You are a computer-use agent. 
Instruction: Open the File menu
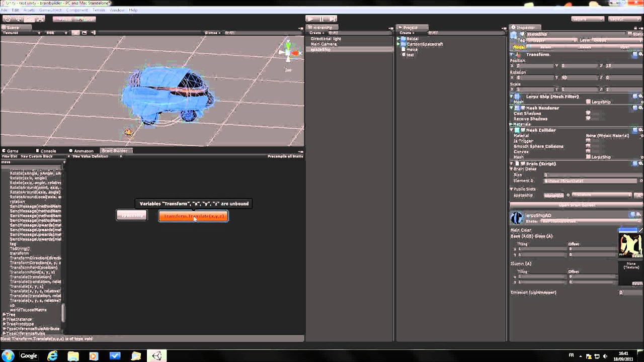pyautogui.click(x=5, y=10)
